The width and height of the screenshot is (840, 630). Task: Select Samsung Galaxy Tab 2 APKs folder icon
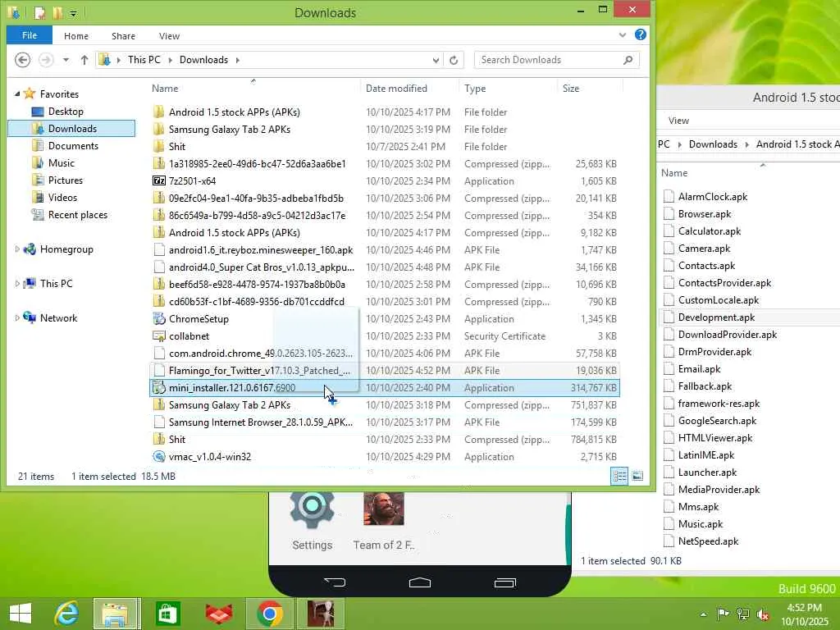click(x=159, y=129)
